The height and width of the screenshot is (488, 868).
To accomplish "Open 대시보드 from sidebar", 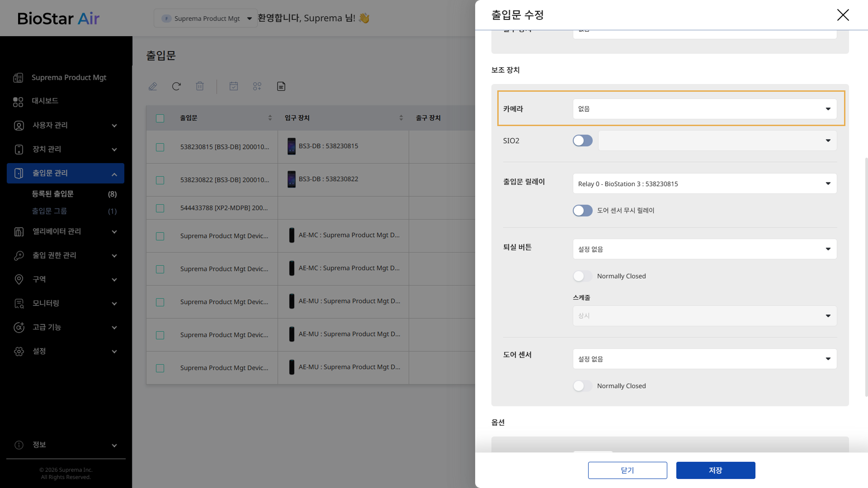I will tap(45, 101).
